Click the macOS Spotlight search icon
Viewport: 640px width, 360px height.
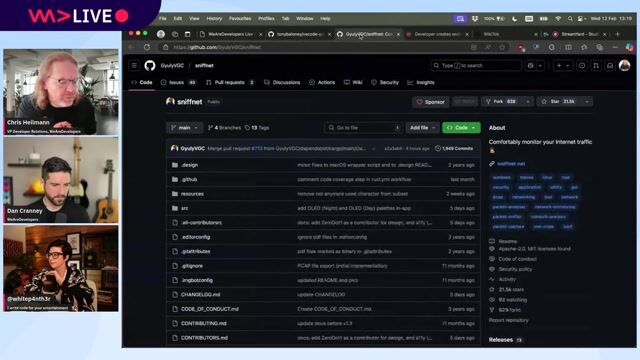(570, 19)
